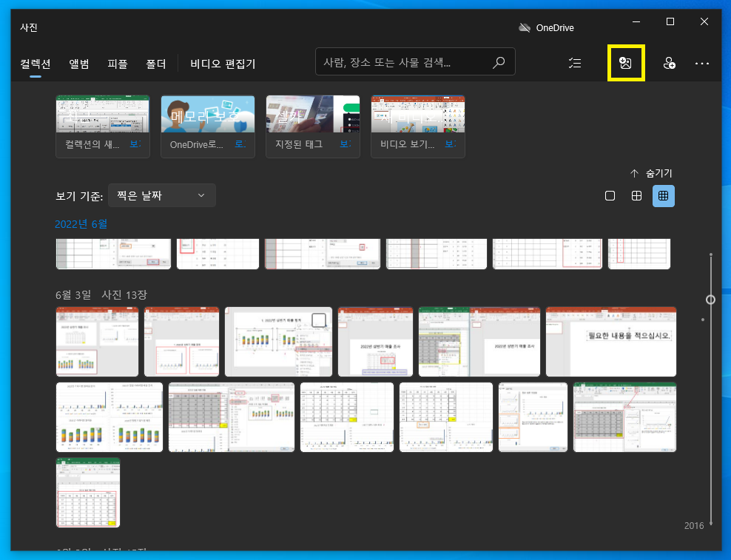Click the OneDrive label in title bar

coord(555,28)
